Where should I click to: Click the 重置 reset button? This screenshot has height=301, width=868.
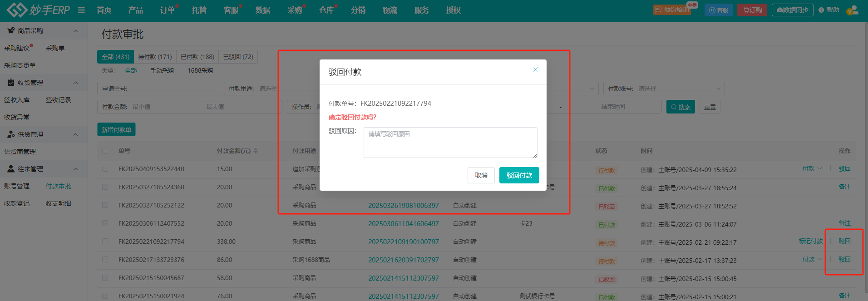(710, 107)
